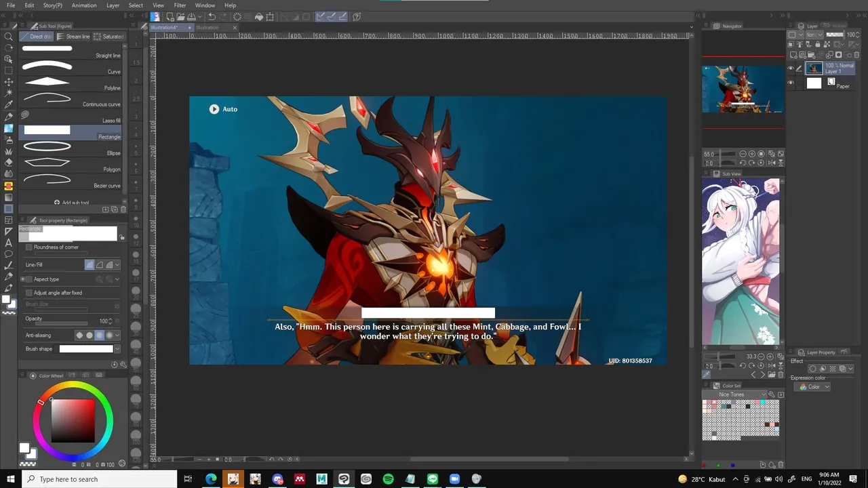Launch Spotify from the taskbar
The width and height of the screenshot is (868, 488).
pyautogui.click(x=388, y=479)
